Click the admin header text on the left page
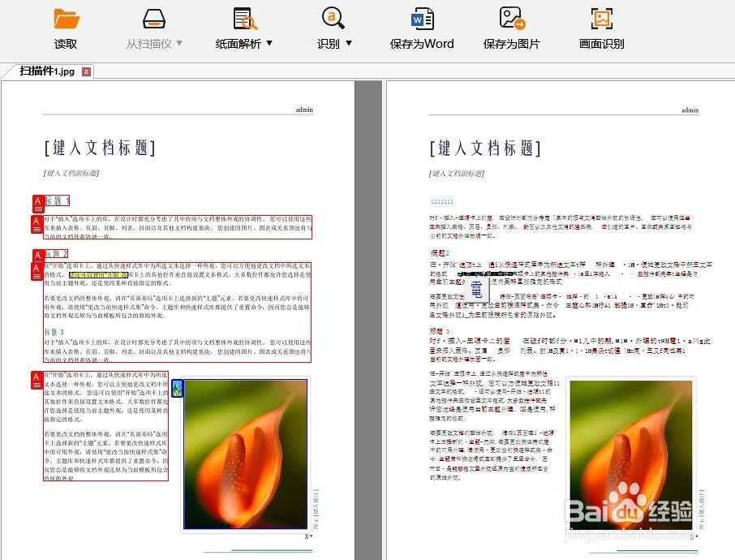Image resolution: width=735 pixels, height=560 pixels. [x=303, y=110]
